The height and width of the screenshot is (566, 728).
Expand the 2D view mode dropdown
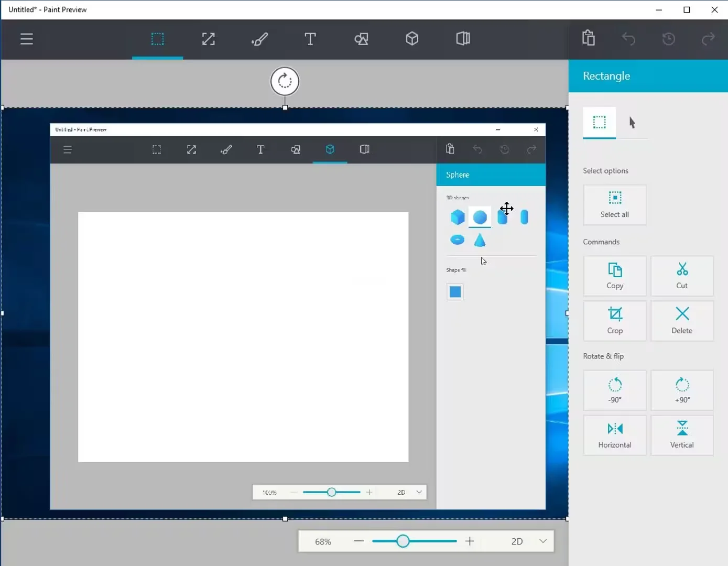pos(543,541)
